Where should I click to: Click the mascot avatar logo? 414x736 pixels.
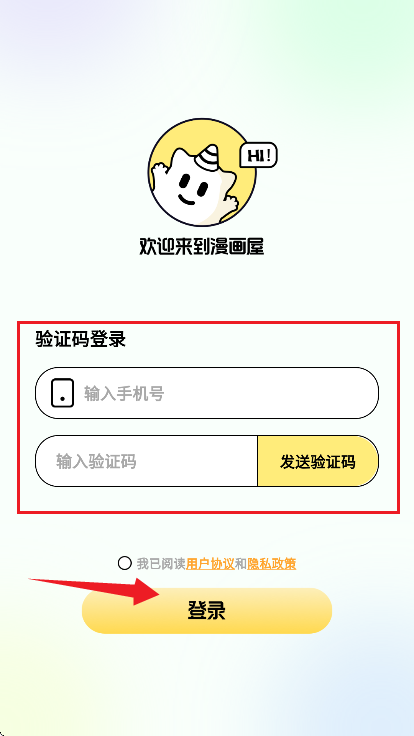203,172
